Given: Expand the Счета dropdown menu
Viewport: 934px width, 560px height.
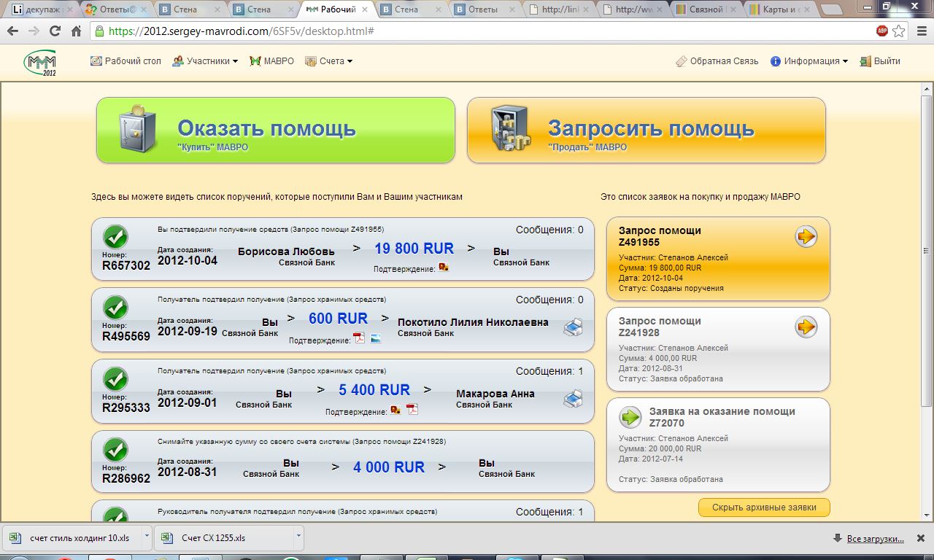Looking at the screenshot, I should coord(329,61).
